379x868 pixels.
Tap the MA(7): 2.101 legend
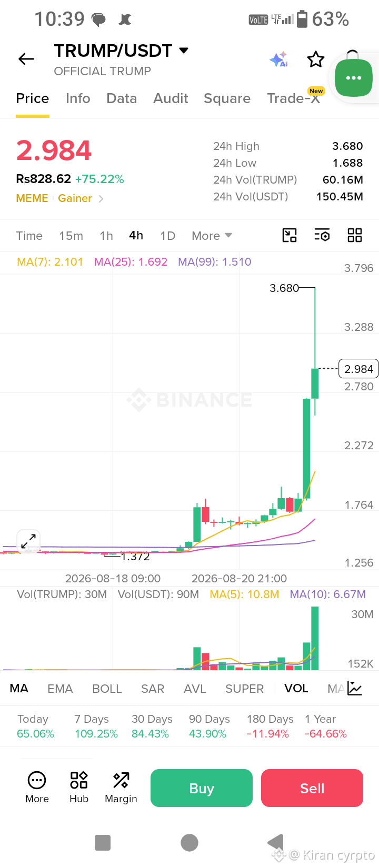pyautogui.click(x=50, y=262)
